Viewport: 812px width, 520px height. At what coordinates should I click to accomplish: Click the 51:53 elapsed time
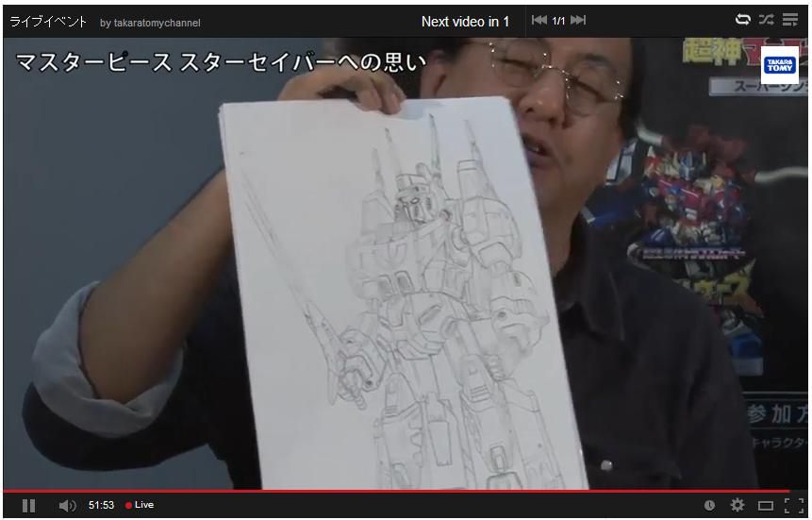[x=101, y=505]
